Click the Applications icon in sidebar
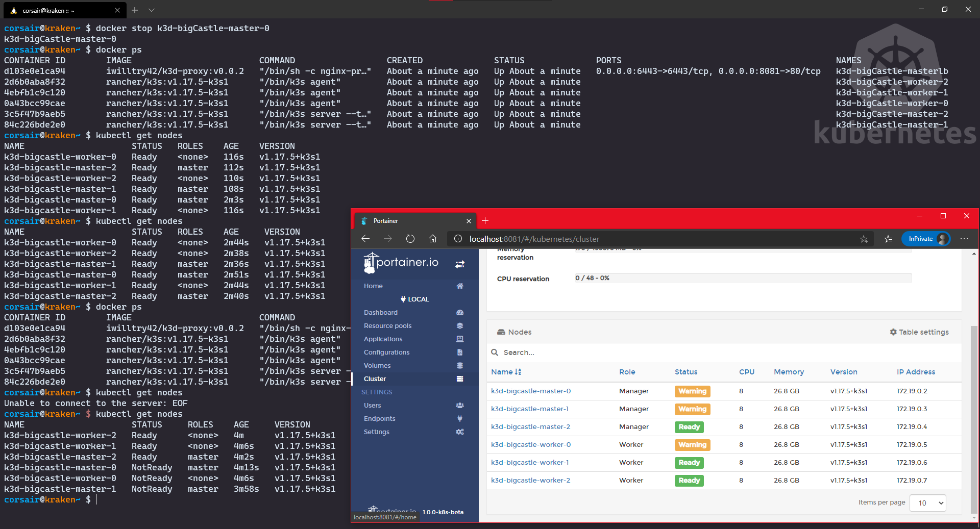 459,339
